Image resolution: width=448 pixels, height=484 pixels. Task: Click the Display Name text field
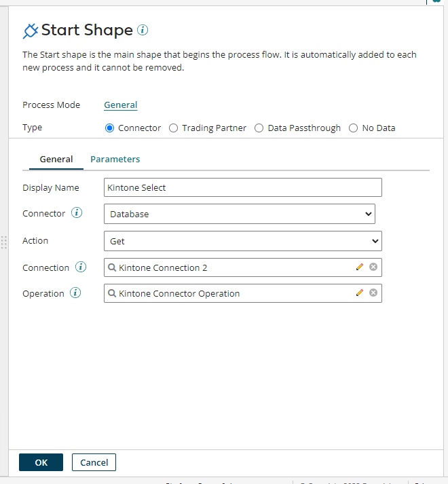tap(243, 187)
